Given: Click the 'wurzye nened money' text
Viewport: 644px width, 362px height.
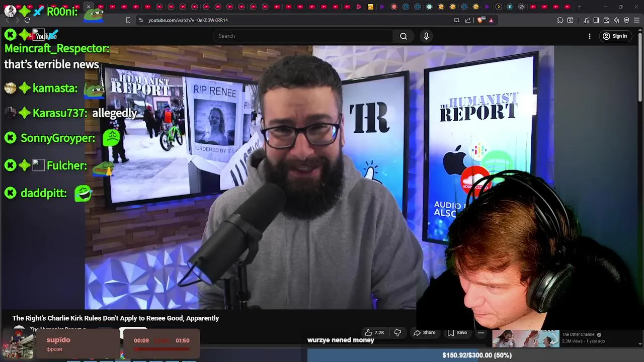Looking at the screenshot, I should click(341, 340).
